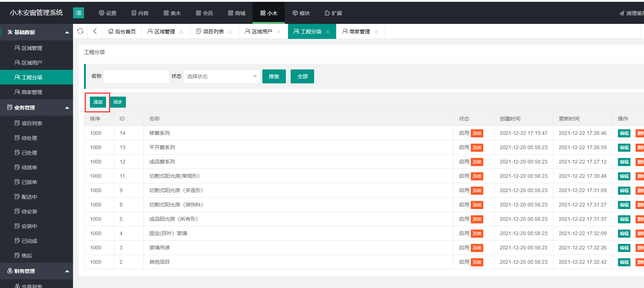Screen dimensions: 644x288
Task: Open 已派单 in the sidebar
Action: pos(36,182)
